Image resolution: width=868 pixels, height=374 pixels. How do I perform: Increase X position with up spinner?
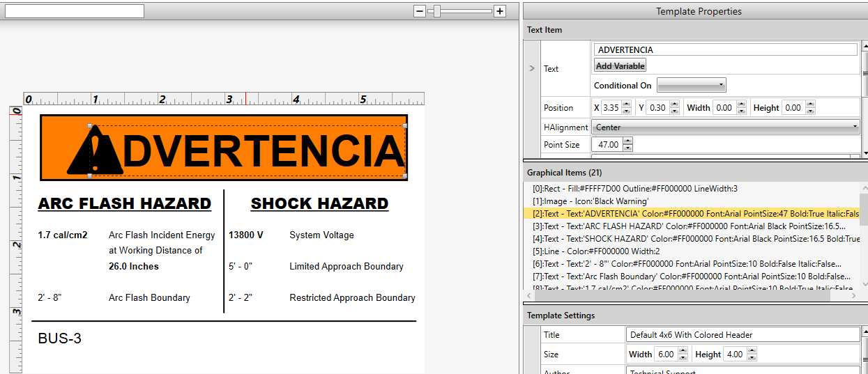(x=626, y=104)
